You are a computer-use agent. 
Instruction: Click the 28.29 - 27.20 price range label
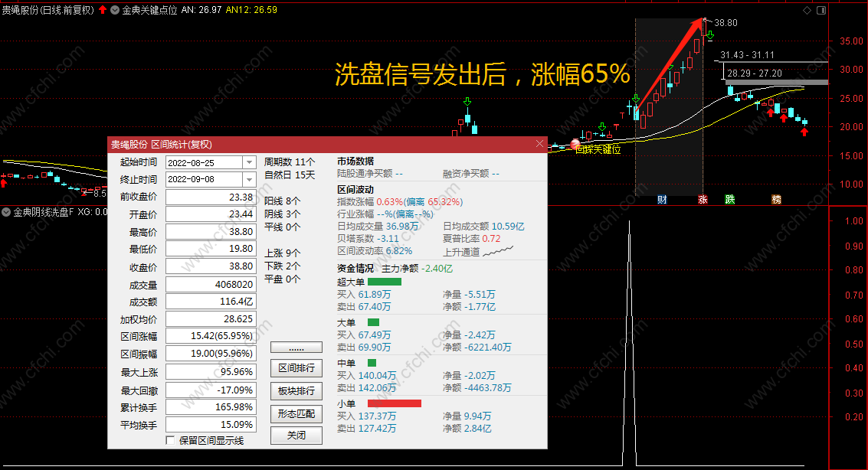pyautogui.click(x=755, y=73)
